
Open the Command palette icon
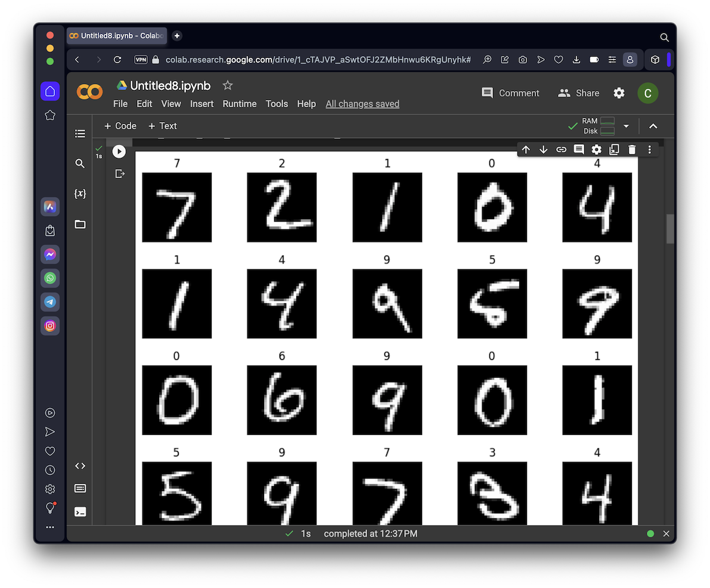click(80, 488)
